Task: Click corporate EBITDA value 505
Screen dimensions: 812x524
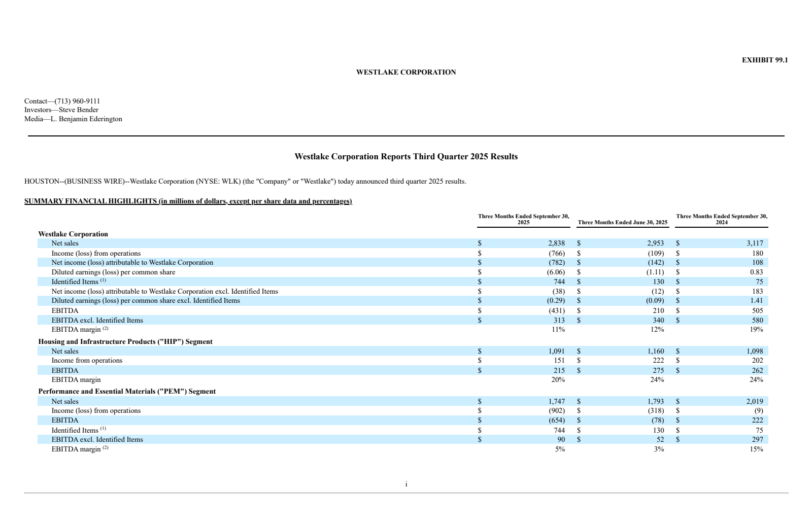Action: point(757,310)
